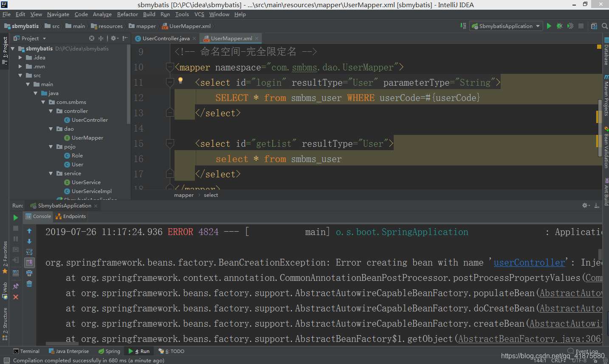Select the Console tab
Image resolution: width=609 pixels, height=364 pixels.
(38, 216)
